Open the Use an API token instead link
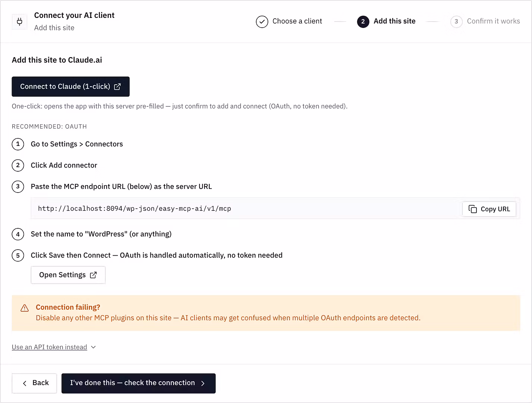The height and width of the screenshot is (403, 532). [x=49, y=347]
